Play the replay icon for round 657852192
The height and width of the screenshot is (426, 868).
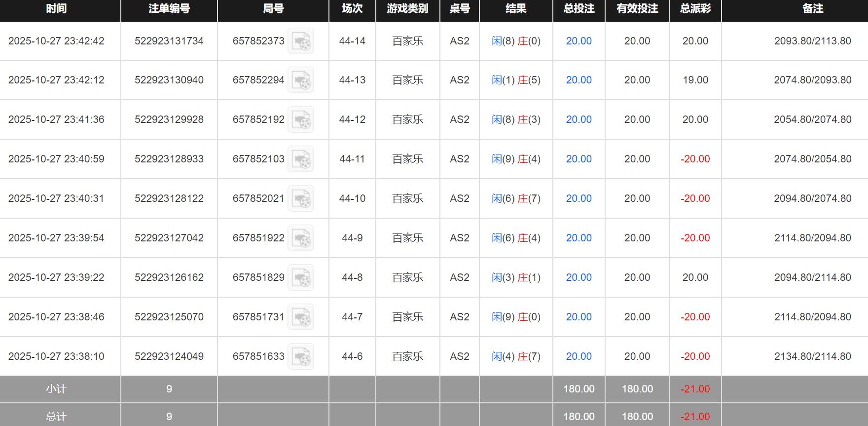pyautogui.click(x=301, y=120)
